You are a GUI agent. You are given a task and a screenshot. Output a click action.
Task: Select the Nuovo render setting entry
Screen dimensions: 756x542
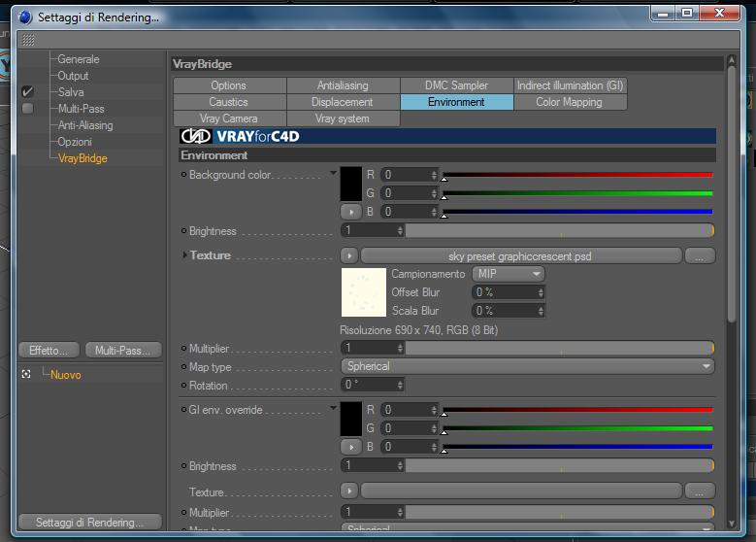pos(66,375)
